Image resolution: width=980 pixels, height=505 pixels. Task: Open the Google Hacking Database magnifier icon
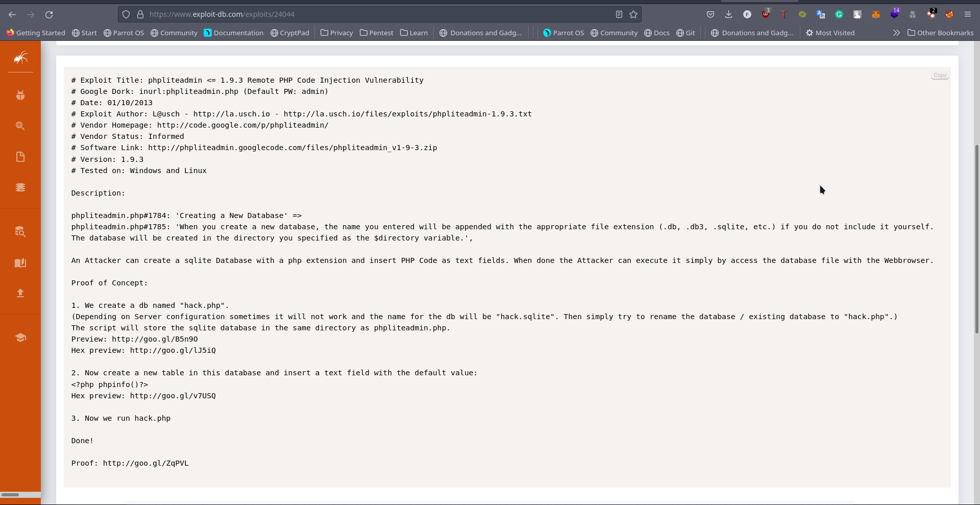pyautogui.click(x=20, y=126)
